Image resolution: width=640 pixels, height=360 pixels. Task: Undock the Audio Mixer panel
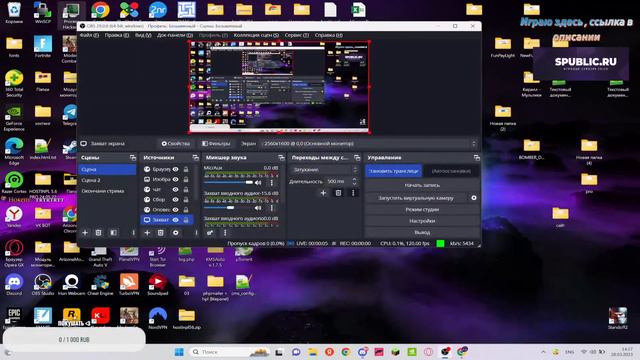pos(281,158)
